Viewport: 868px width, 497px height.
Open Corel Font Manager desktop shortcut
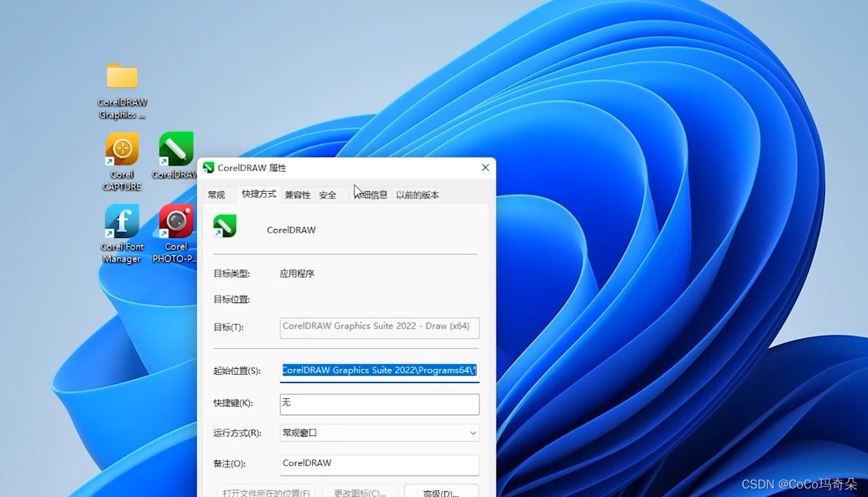click(x=122, y=234)
